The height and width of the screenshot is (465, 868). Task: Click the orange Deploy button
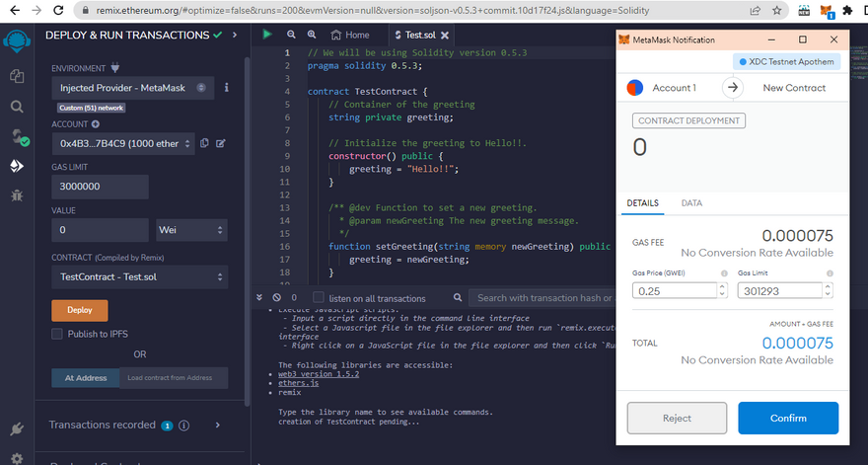[x=79, y=310]
